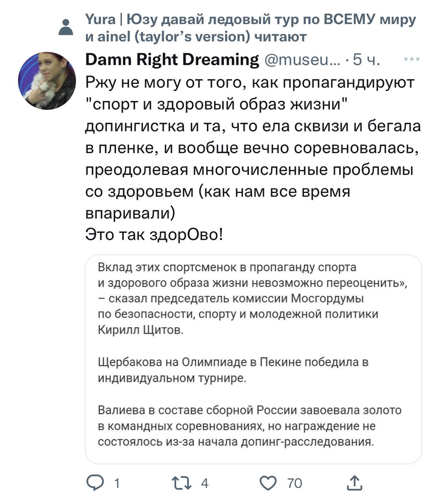The image size is (440, 504).
Task: Click the tweet text starting 'Ржу не могу'
Action: (x=250, y=83)
